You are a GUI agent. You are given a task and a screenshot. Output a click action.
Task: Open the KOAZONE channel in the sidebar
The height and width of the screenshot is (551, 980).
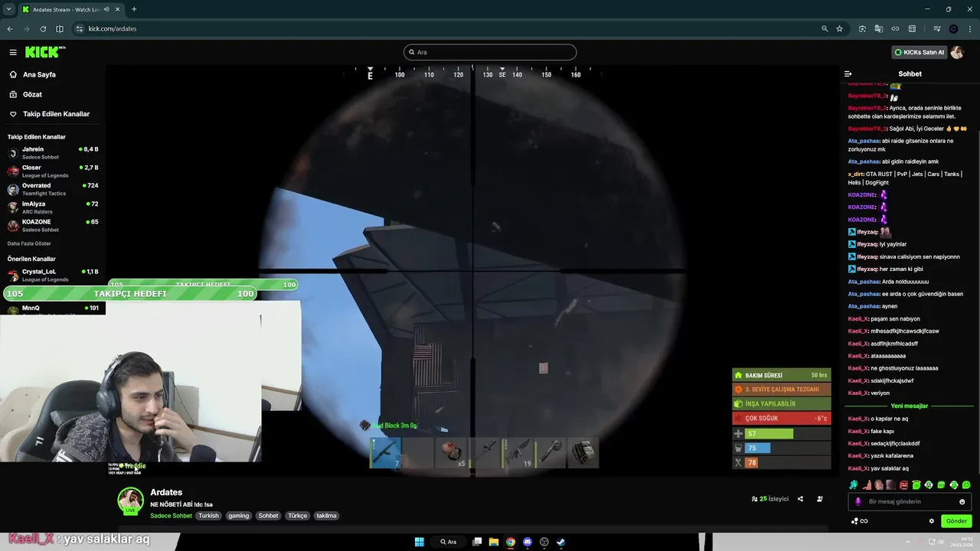click(53, 226)
